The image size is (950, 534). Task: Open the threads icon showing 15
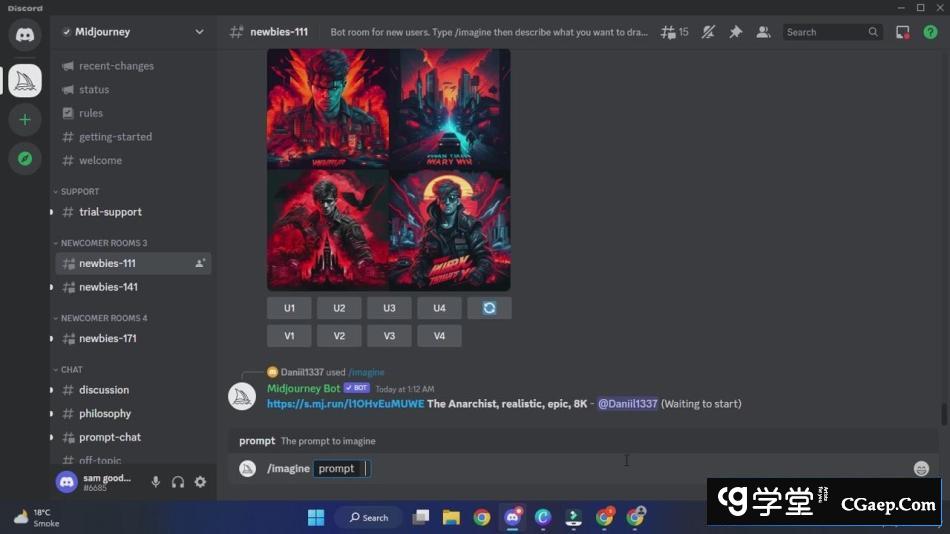(x=674, y=32)
